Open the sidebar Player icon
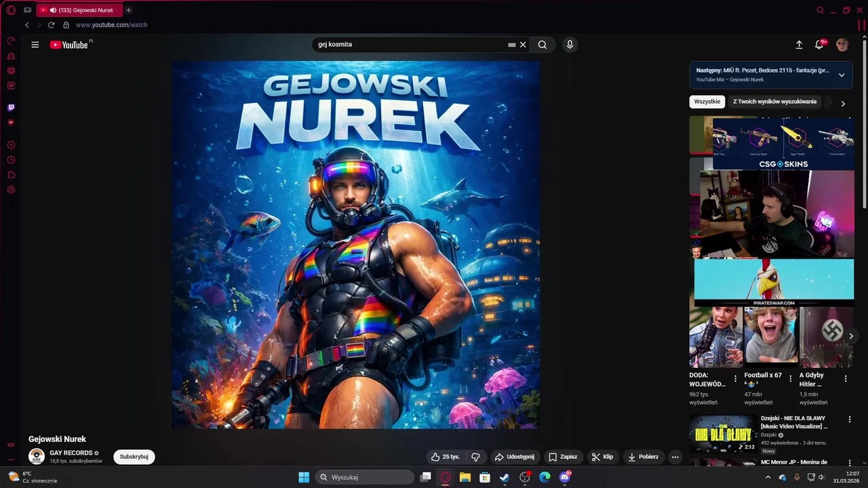 [x=11, y=145]
